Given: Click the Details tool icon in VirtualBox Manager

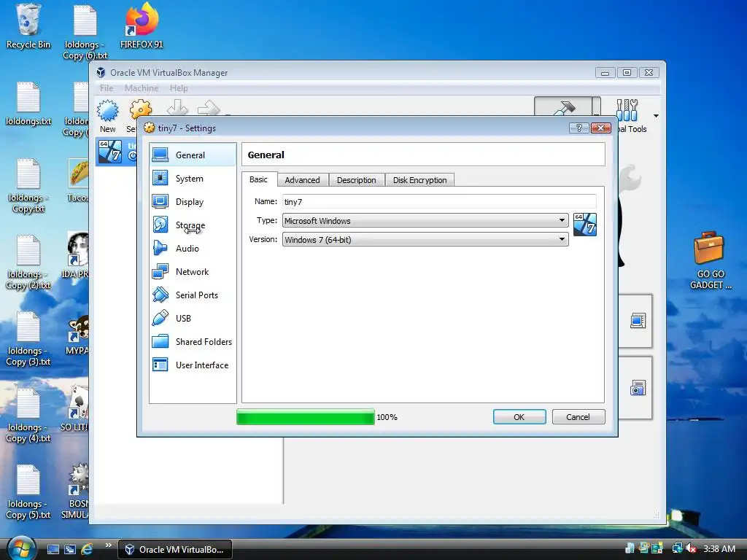Looking at the screenshot, I should pos(638,321).
